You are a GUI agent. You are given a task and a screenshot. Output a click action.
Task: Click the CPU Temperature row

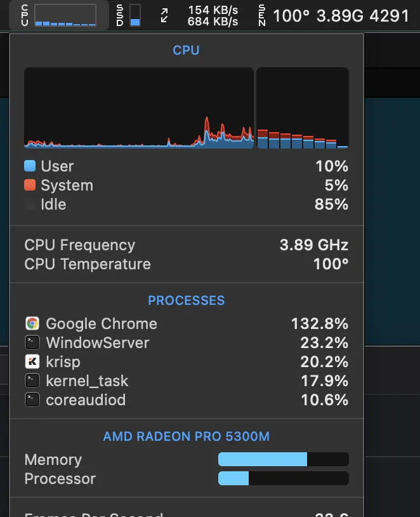186,264
